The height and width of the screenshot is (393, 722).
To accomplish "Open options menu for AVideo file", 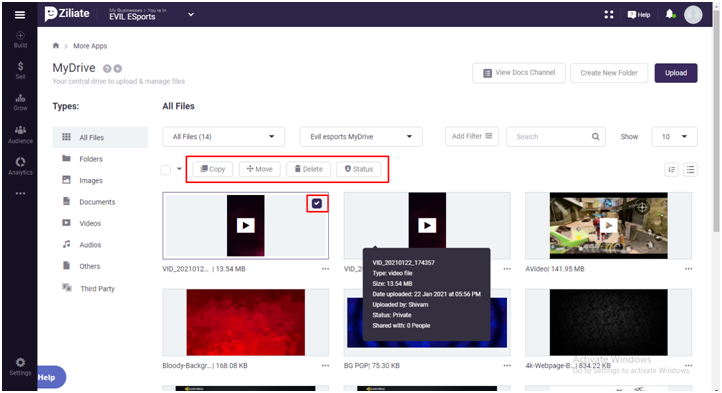I will 688,269.
